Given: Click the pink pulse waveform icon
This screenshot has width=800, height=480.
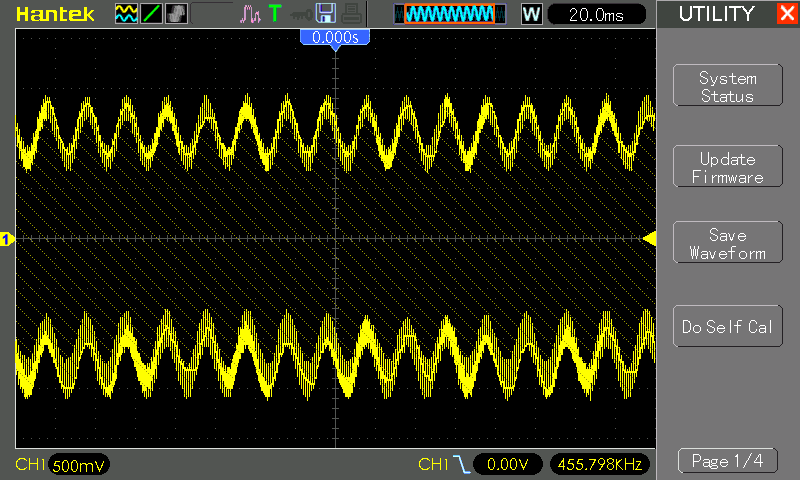Looking at the screenshot, I should pos(250,14).
